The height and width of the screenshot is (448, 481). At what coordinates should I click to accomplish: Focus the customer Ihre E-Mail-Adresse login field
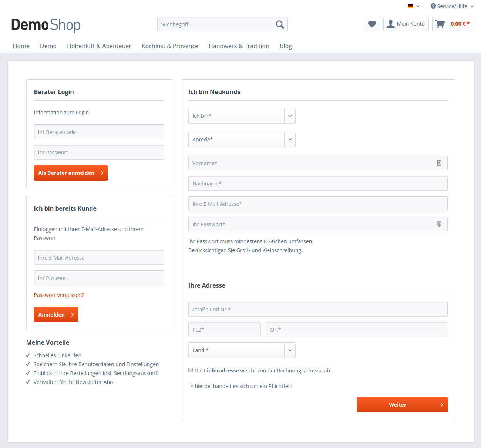[x=99, y=257]
